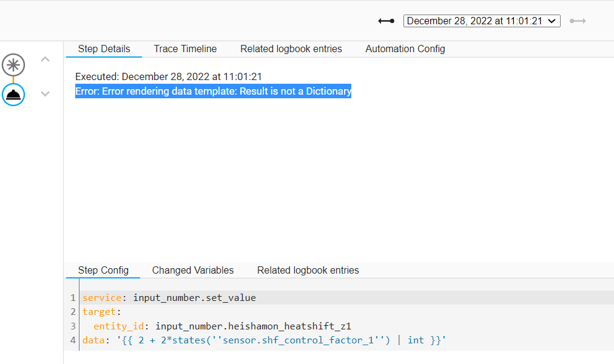
Task: Click the Executed timestamp line
Action: click(x=168, y=77)
